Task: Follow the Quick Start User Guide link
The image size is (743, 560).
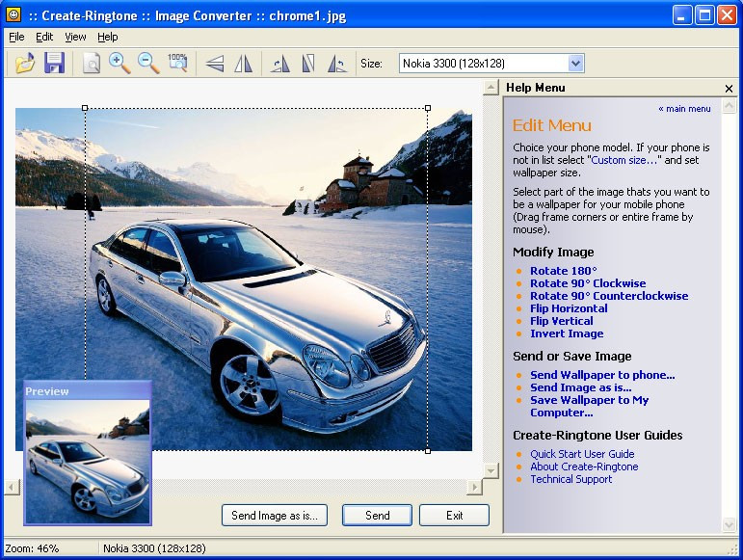Action: pos(582,454)
